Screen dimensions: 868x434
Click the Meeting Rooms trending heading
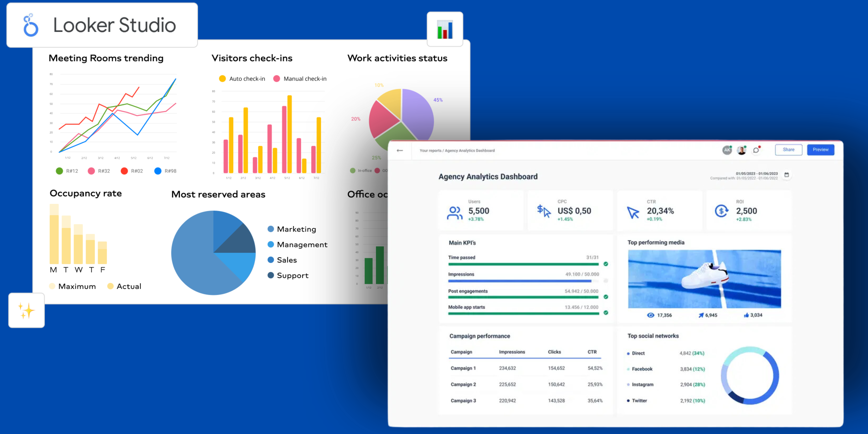pyautogui.click(x=106, y=58)
